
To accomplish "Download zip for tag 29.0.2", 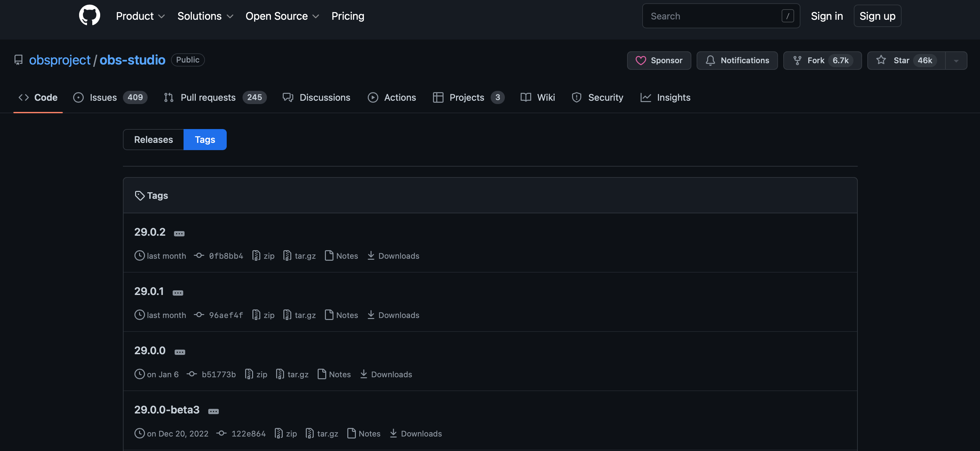I will [263, 256].
